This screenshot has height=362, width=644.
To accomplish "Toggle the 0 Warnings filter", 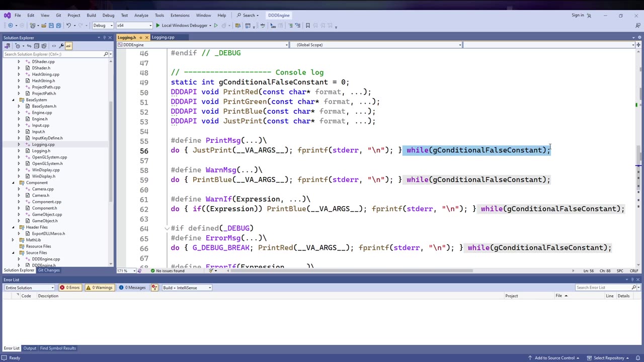I will click(x=99, y=288).
